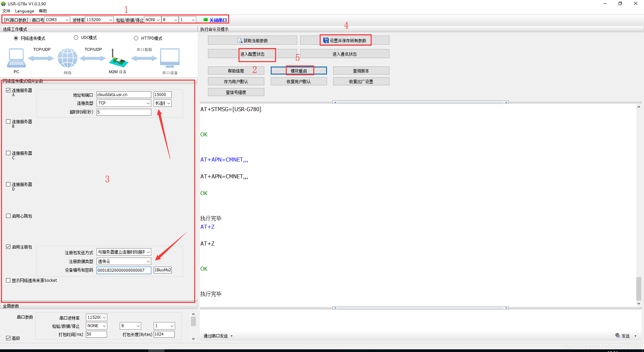Open the 帮助 menu

coord(43,11)
